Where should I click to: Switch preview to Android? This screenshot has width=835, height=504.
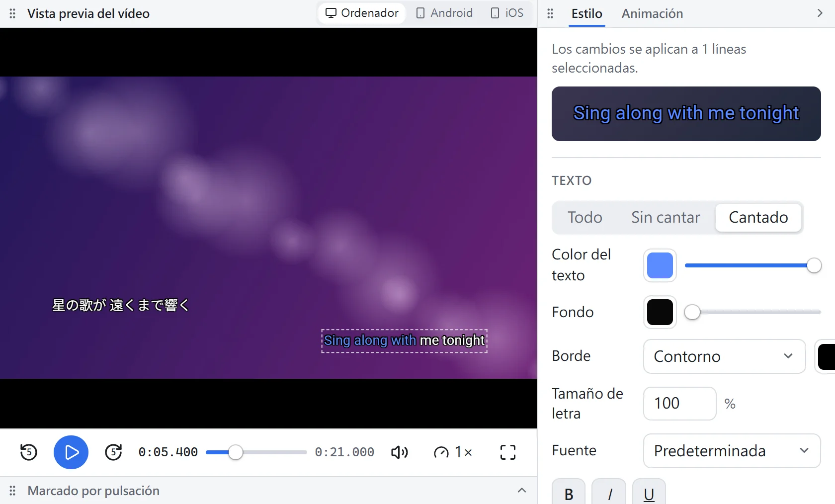pos(444,13)
